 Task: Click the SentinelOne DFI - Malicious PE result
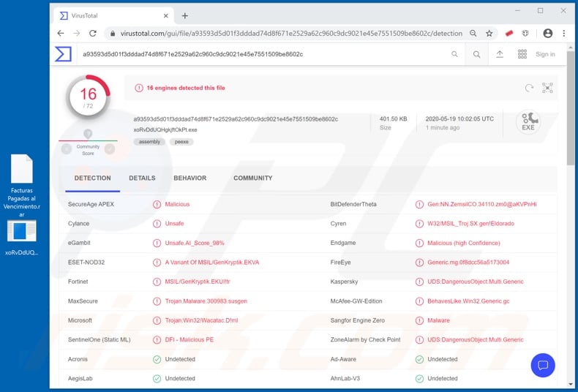tap(189, 339)
